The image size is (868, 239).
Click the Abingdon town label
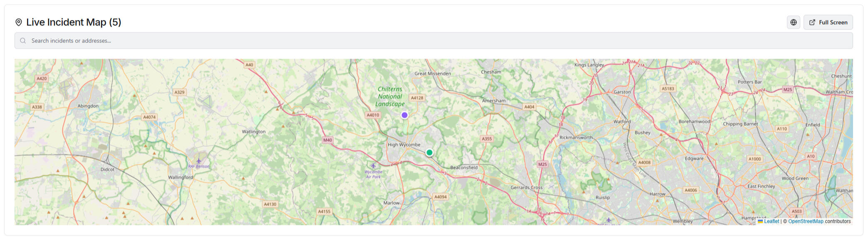point(88,106)
